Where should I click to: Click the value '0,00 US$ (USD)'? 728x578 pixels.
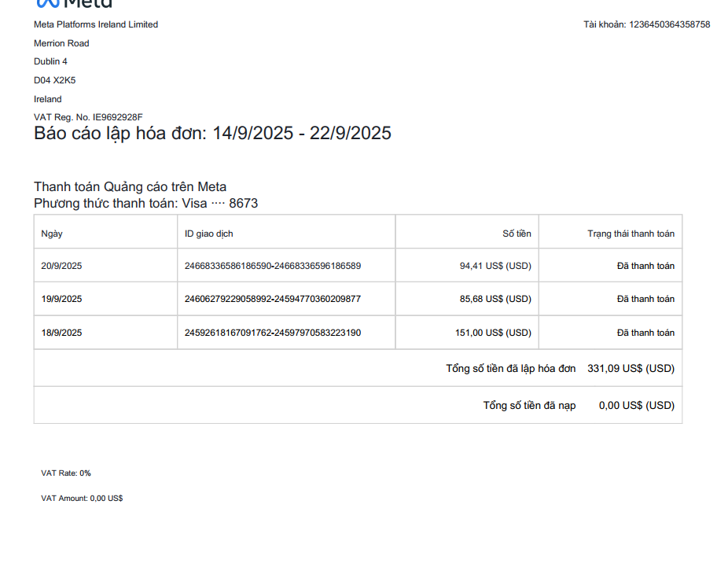pos(637,406)
